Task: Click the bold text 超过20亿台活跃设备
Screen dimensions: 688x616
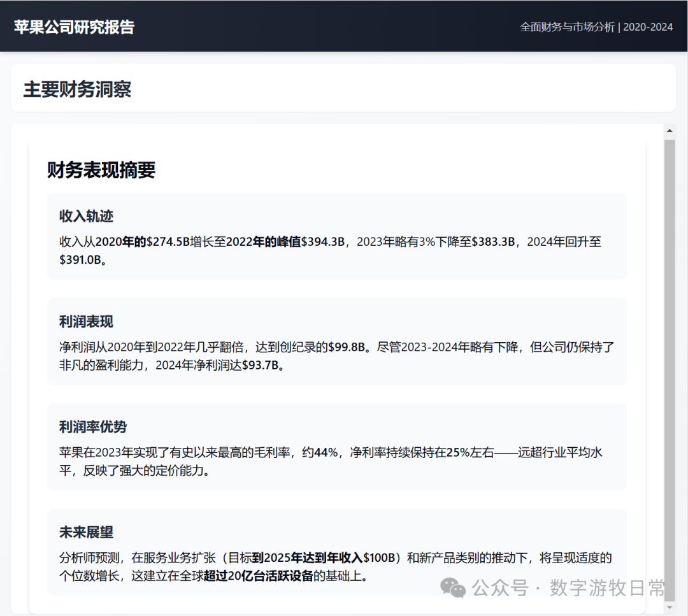Action: [259, 576]
